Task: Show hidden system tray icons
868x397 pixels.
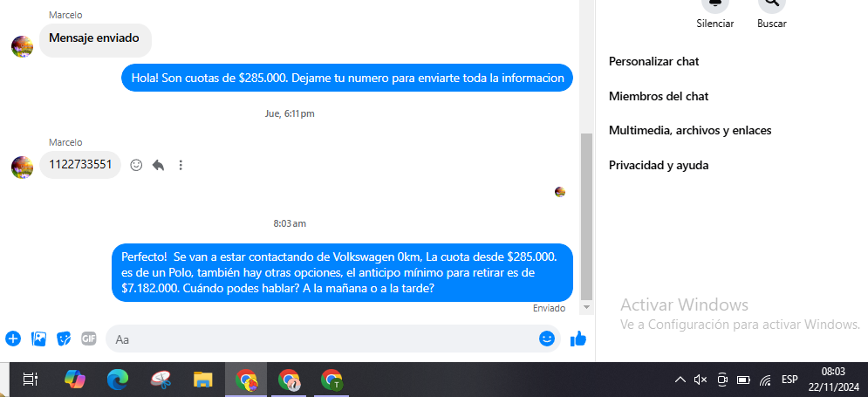Action: pos(680,380)
